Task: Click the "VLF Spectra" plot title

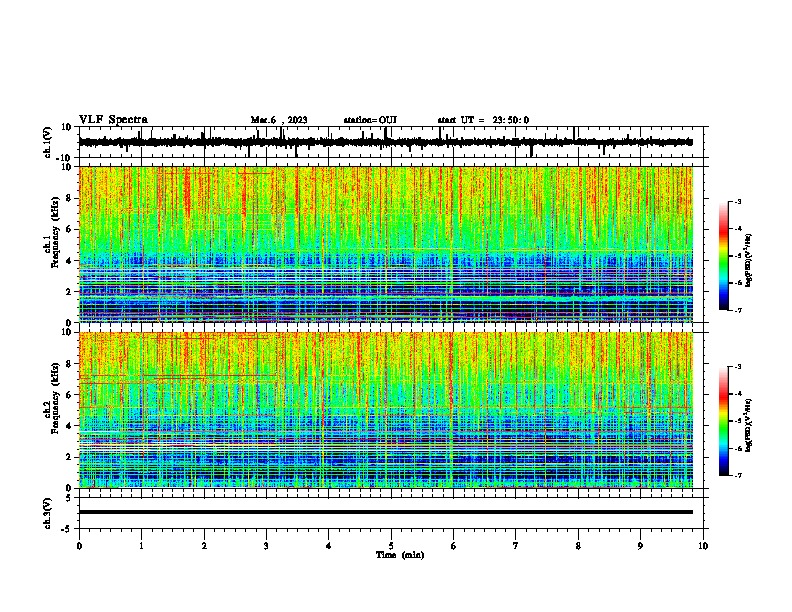Action: click(113, 120)
